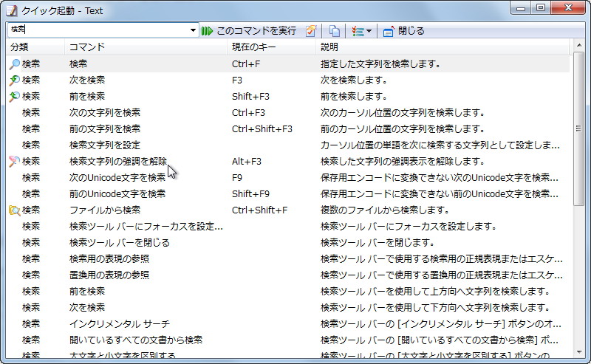Select the 次の文字列を検索 command
Viewport: 591px width, 364px height.
point(105,113)
